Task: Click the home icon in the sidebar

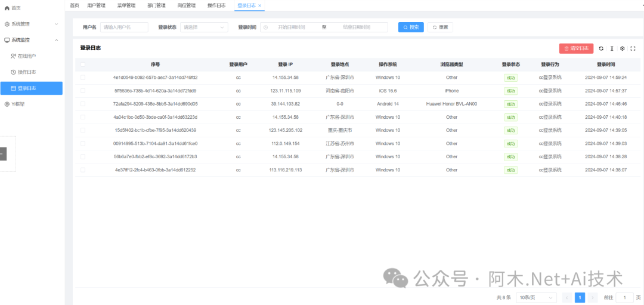Action: click(x=7, y=8)
